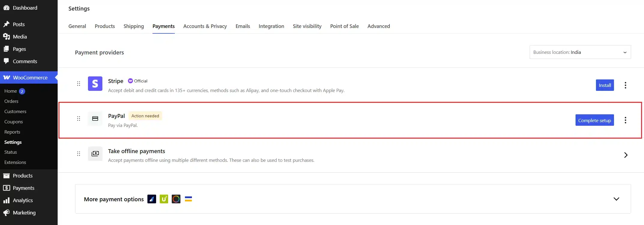Image resolution: width=644 pixels, height=225 pixels.
Task: Click the circular ring payment option logo
Action: pyautogui.click(x=176, y=199)
